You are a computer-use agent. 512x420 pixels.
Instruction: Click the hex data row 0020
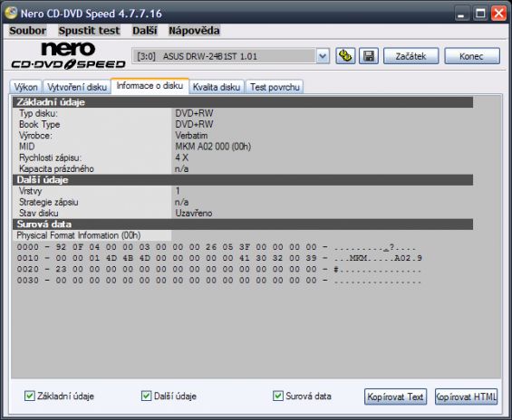click(x=218, y=270)
